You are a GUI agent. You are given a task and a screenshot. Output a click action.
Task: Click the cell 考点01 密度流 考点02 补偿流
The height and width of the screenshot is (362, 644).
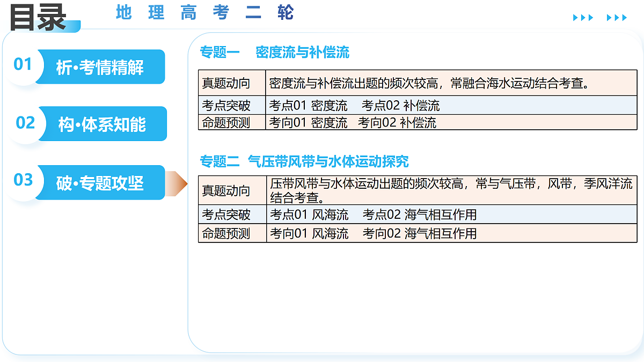(x=450, y=105)
